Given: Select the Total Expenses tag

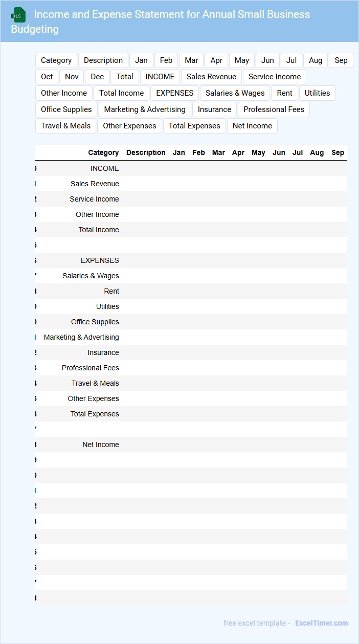Looking at the screenshot, I should coord(194,126).
